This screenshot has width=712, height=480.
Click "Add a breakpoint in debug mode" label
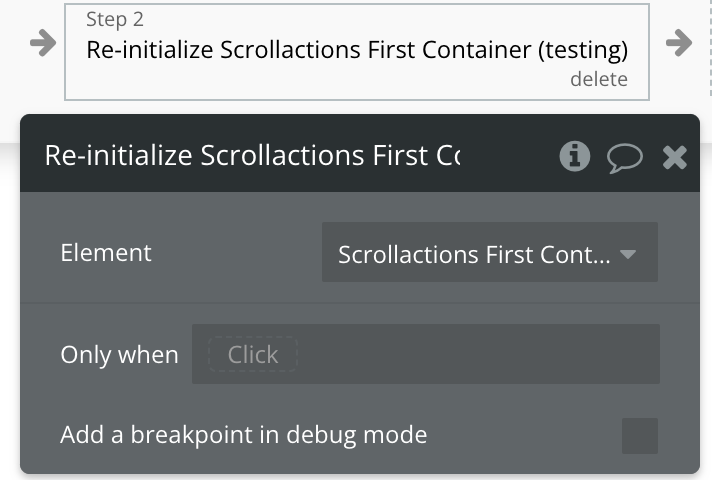243,435
